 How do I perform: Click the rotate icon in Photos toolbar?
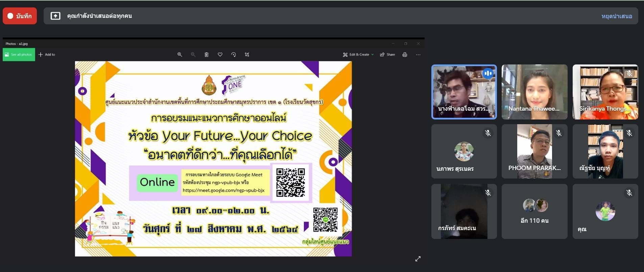click(234, 55)
